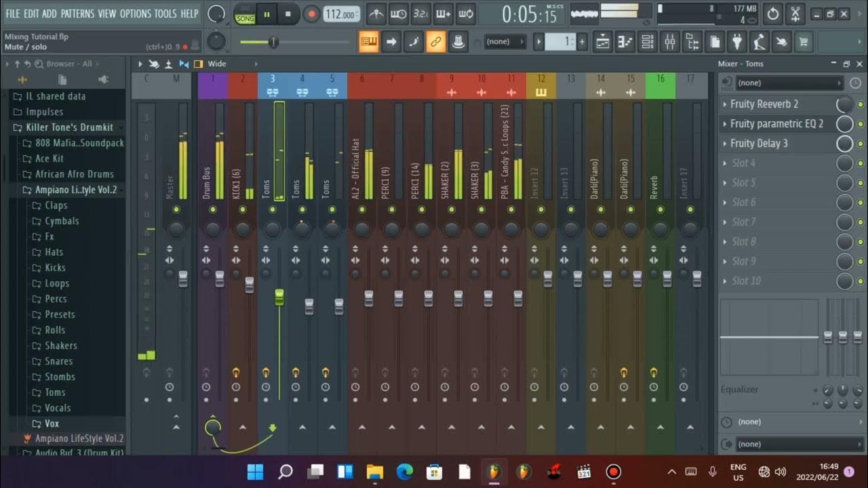Image resolution: width=868 pixels, height=488 pixels.
Task: Select mixer track 12 header
Action: tap(541, 85)
